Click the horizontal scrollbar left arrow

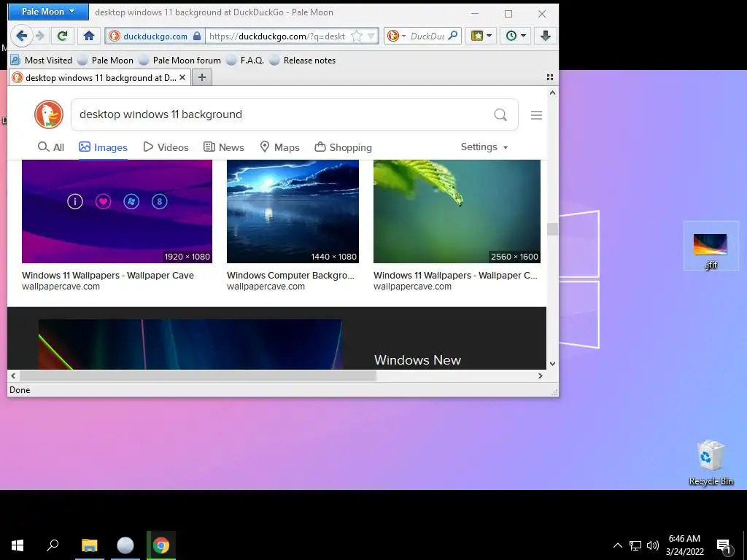[13, 376]
